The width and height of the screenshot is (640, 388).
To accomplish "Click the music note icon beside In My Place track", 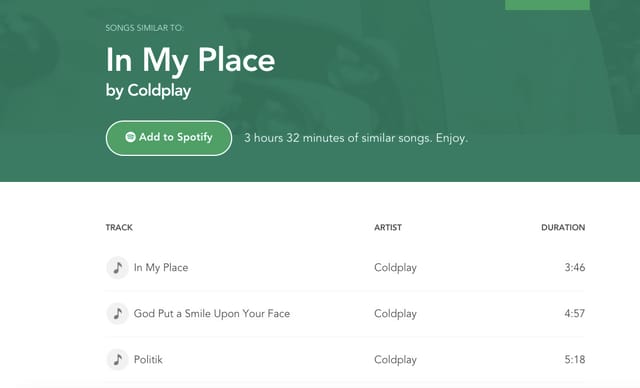I will tap(118, 268).
